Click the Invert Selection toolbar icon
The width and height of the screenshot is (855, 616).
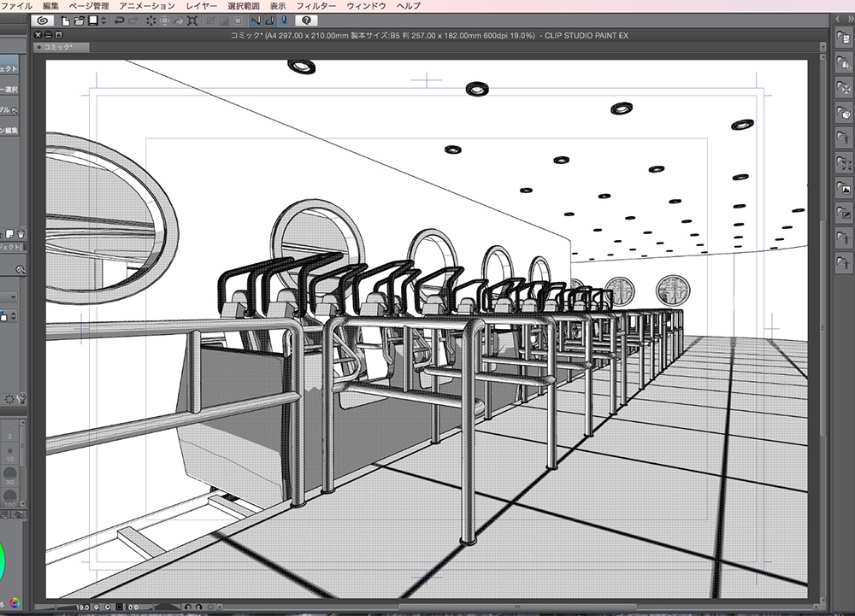pos(223,21)
